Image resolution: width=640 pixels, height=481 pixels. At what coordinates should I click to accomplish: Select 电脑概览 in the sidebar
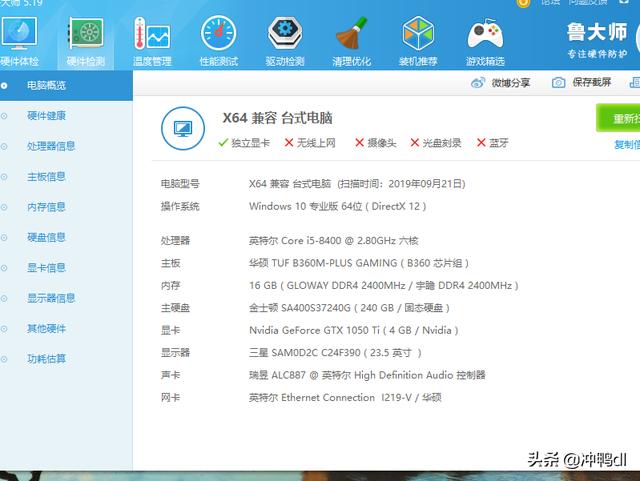[x=66, y=85]
